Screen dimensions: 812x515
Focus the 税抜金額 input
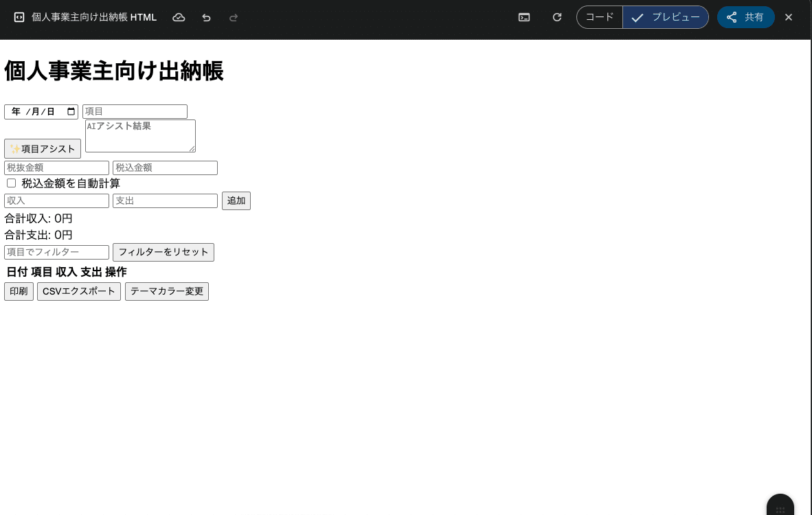(56, 168)
